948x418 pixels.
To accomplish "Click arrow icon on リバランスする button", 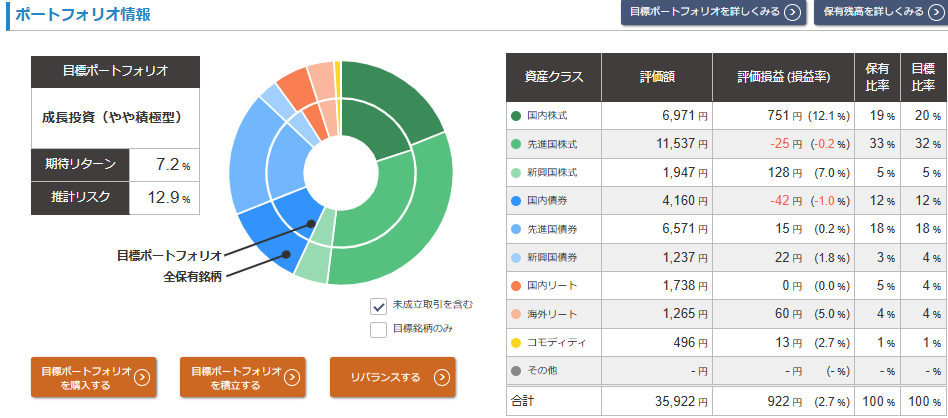I will click(x=441, y=377).
